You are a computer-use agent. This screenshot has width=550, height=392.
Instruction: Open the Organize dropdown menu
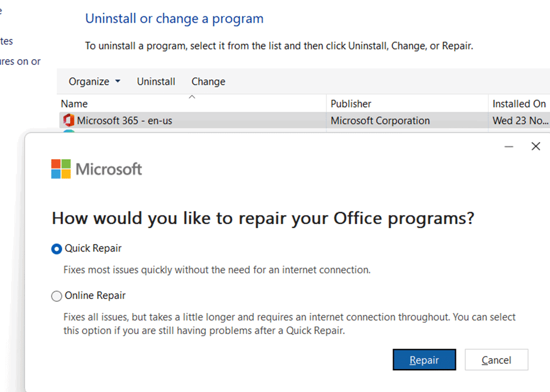tap(94, 81)
